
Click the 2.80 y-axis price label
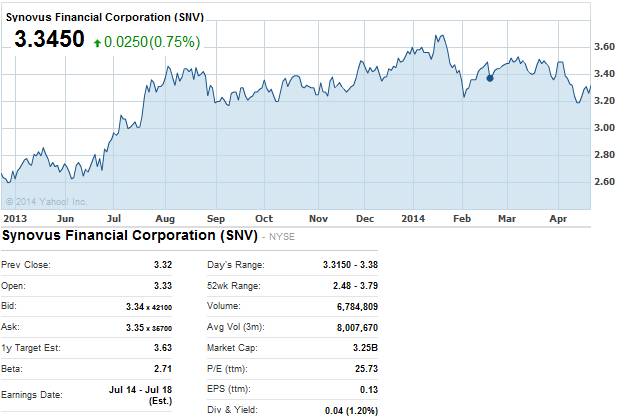604,154
